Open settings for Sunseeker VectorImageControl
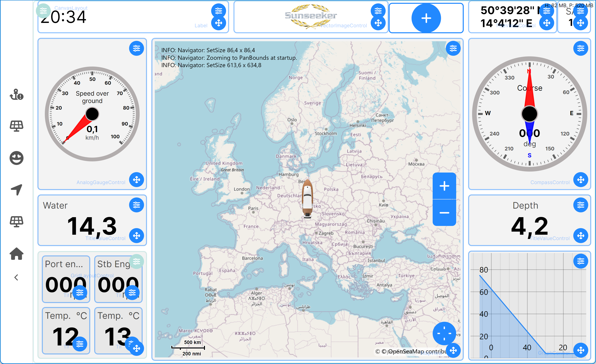The image size is (596, 364). point(378,11)
